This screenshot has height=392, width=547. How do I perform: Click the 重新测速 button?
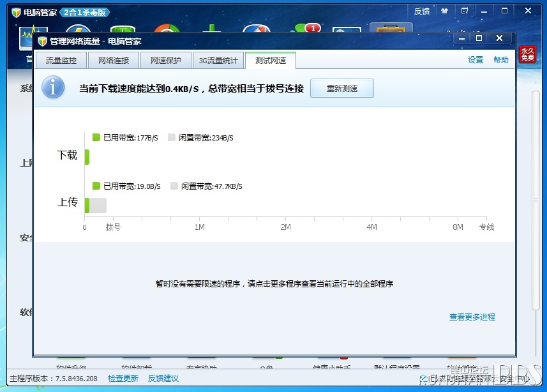[x=342, y=88]
